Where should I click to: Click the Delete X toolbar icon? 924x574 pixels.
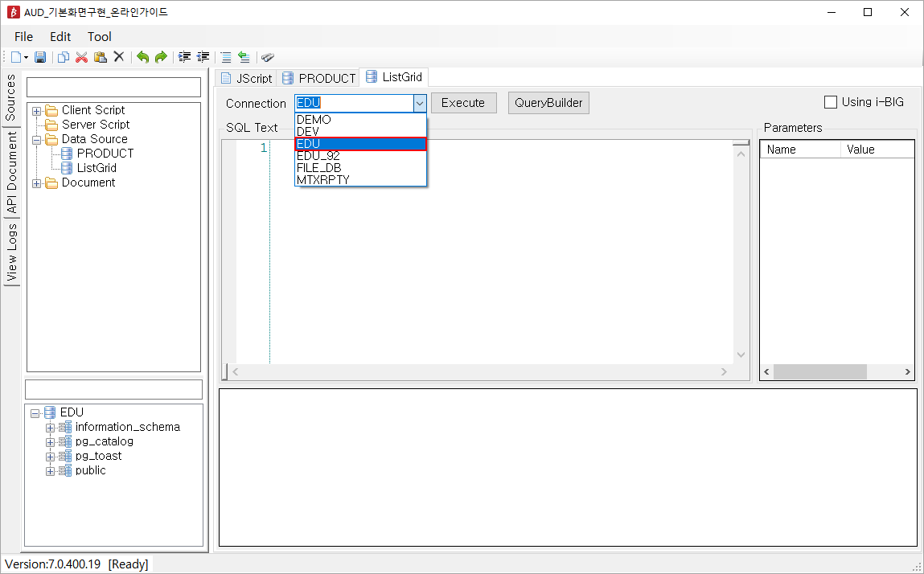tap(118, 56)
